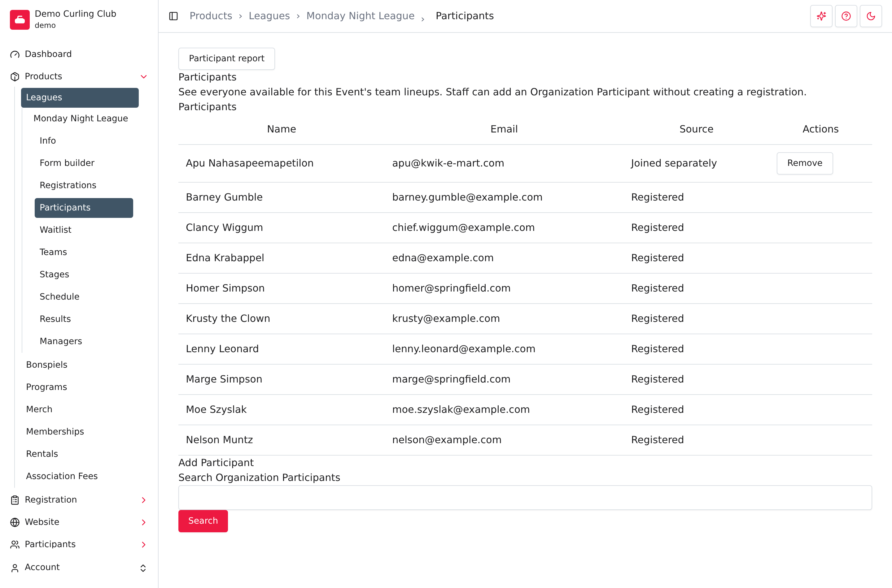Screen dimensions: 892x588
Task: Toggle the sidebar panel icon
Action: (x=173, y=16)
